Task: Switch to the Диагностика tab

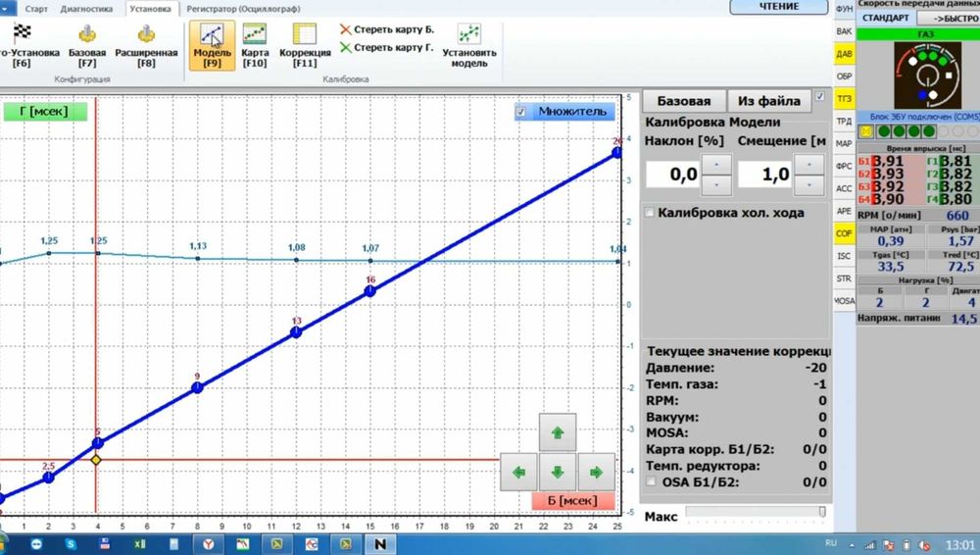Action: tap(87, 9)
